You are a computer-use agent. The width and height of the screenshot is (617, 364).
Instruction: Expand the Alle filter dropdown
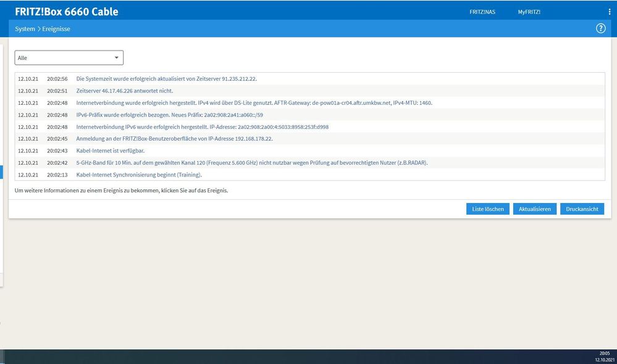click(x=69, y=58)
